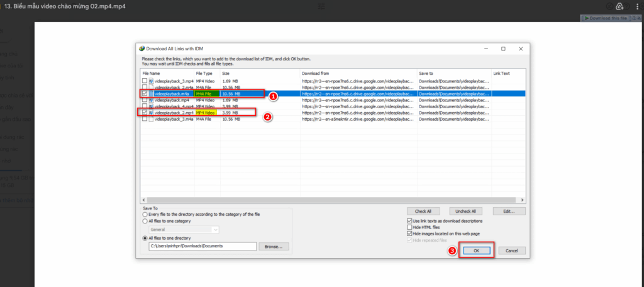The width and height of the screenshot is (644, 287).
Task: Check the videoplayback.mp4 row checkbox
Action: 145,100
